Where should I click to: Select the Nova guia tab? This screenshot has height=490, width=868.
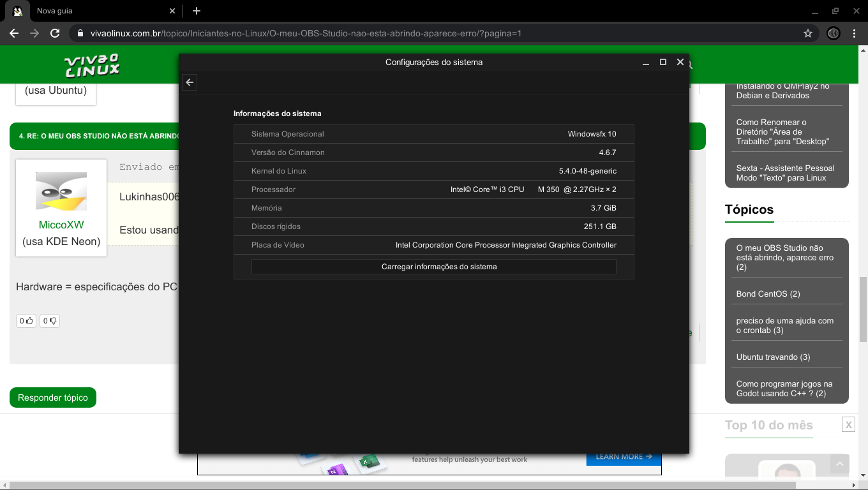93,11
